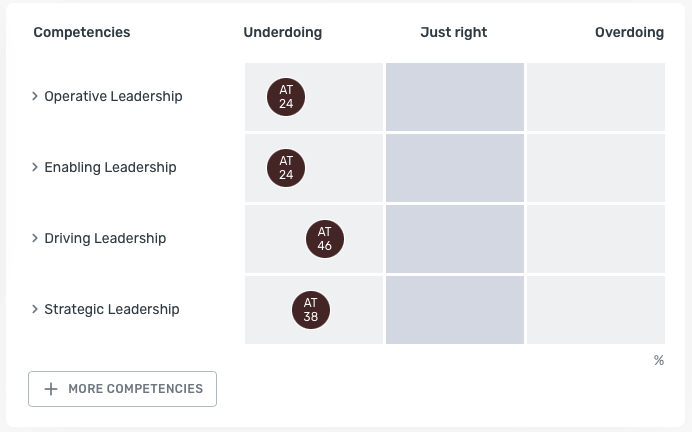Click the Just right column header
The image size is (692, 432).
(x=454, y=32)
